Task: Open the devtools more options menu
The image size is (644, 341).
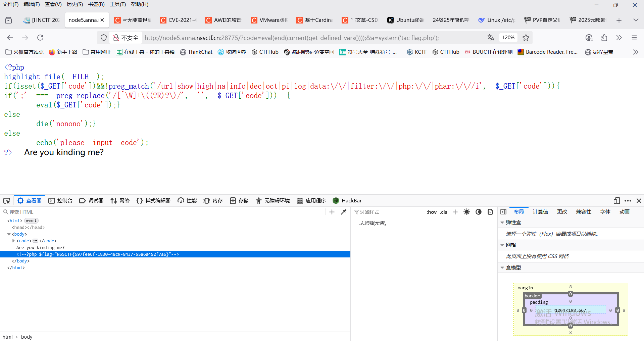Action: coord(628,201)
